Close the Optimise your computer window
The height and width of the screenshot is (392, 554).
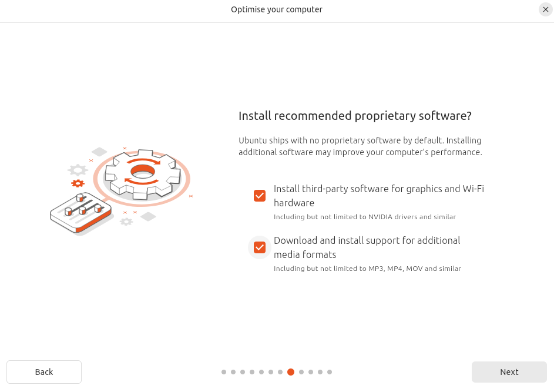(545, 9)
